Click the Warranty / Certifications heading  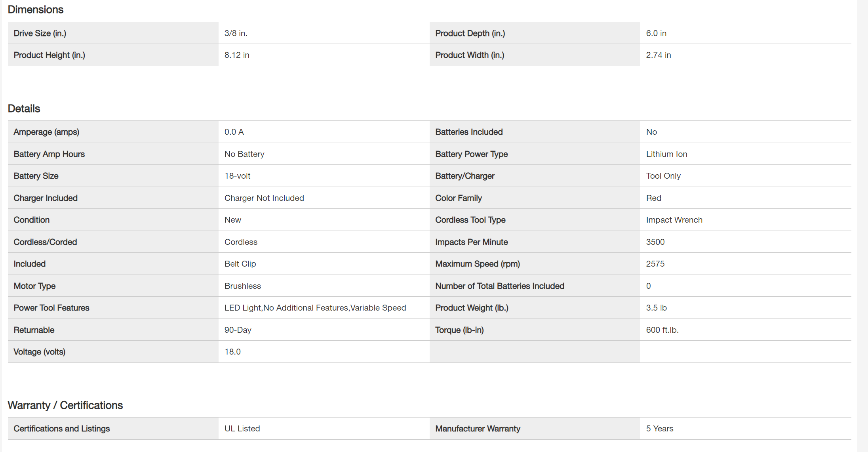tap(65, 405)
